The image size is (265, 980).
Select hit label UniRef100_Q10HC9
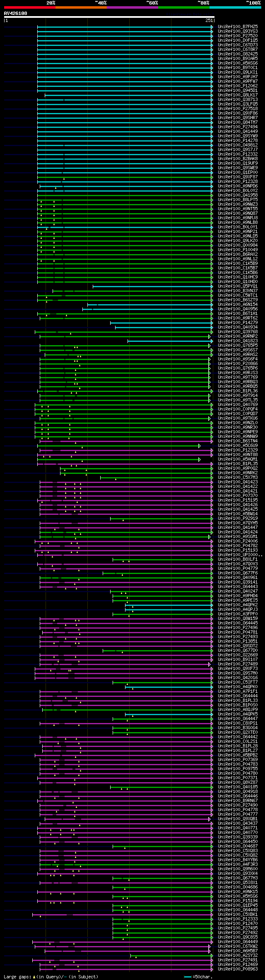238,277
